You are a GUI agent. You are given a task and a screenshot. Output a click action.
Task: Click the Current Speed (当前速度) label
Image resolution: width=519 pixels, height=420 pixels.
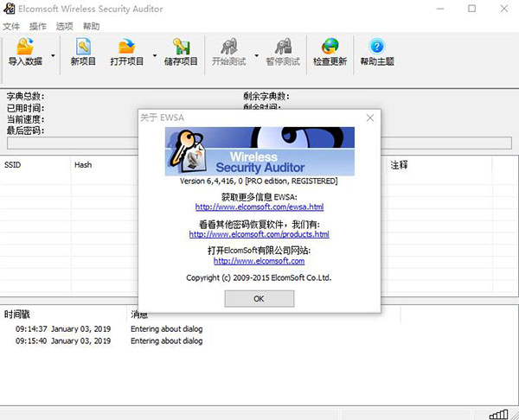click(25, 119)
